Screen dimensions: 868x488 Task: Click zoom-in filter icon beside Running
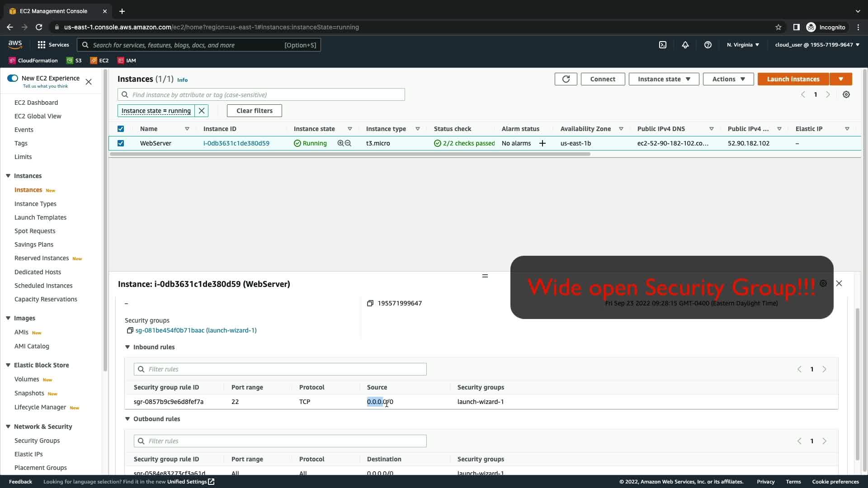coord(340,143)
